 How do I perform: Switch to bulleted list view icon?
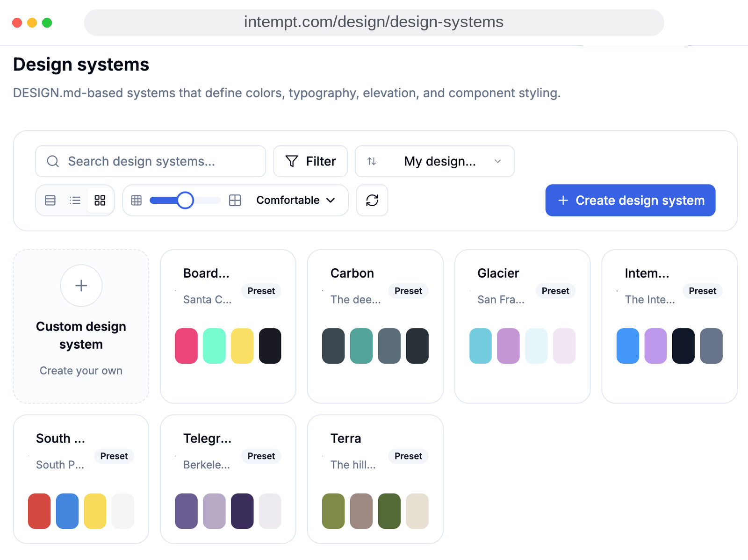pyautogui.click(x=75, y=201)
